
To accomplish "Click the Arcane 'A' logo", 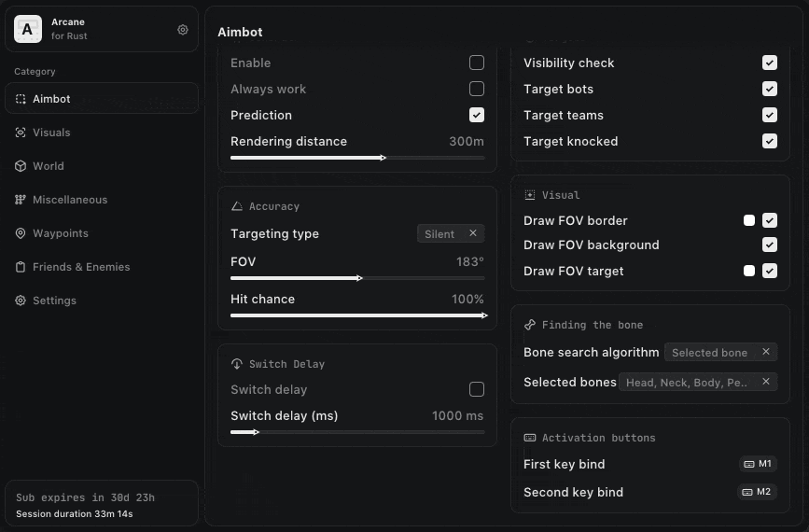I will [27, 30].
